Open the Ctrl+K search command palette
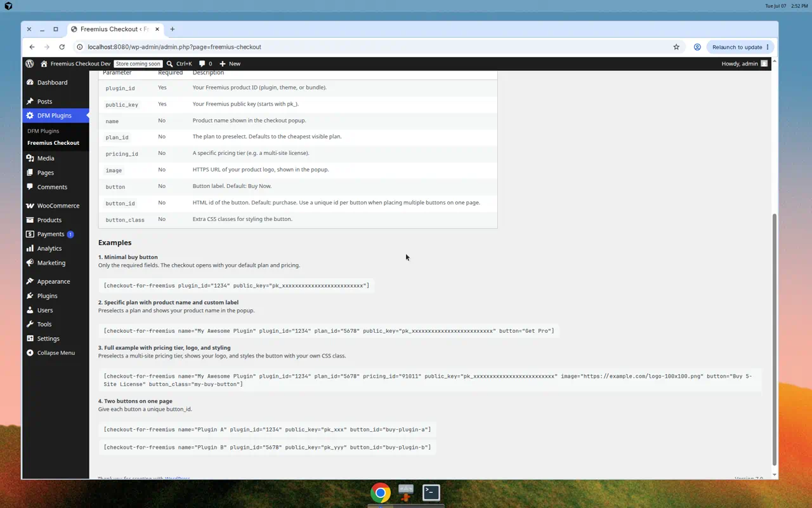Image resolution: width=812 pixels, height=508 pixels. [x=180, y=63]
